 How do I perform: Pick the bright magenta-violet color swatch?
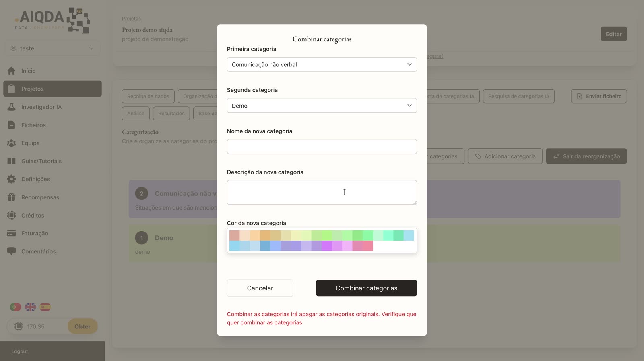coord(326,246)
